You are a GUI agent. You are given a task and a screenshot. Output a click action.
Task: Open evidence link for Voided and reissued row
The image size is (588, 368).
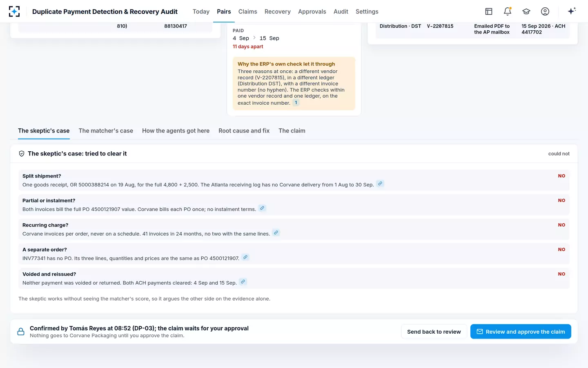pos(243,282)
